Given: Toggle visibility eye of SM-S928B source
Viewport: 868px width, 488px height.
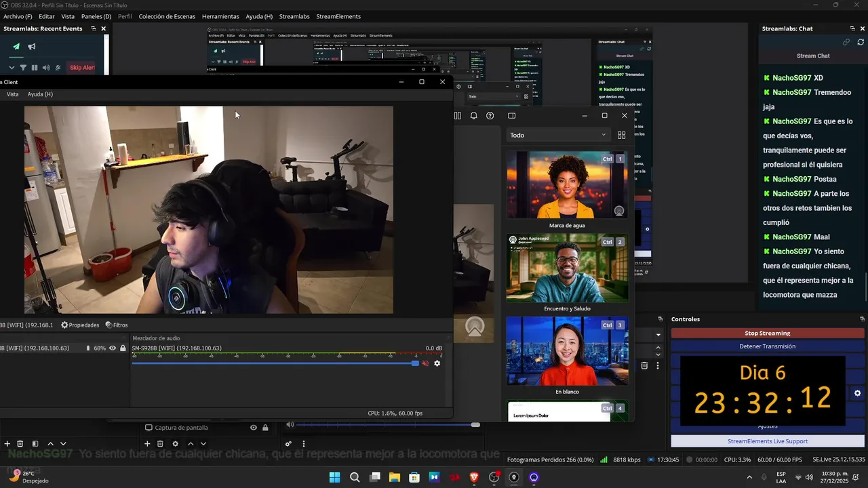Looking at the screenshot, I should click(x=113, y=348).
